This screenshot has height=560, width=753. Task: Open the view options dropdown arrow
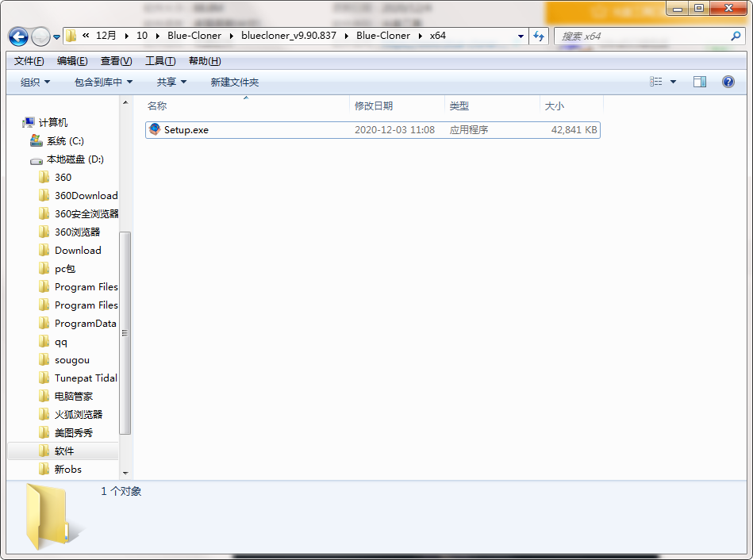pyautogui.click(x=674, y=82)
